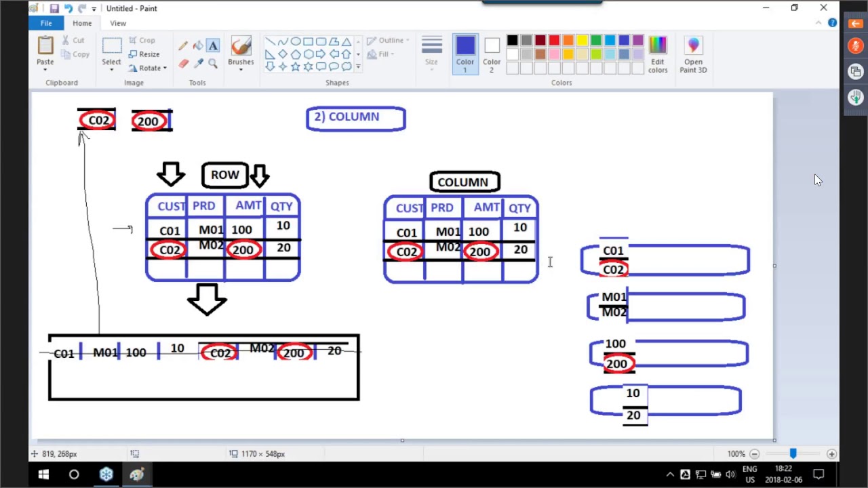Image resolution: width=868 pixels, height=488 pixels.
Task: Open the shape Fill dropdown
Action: tap(381, 54)
